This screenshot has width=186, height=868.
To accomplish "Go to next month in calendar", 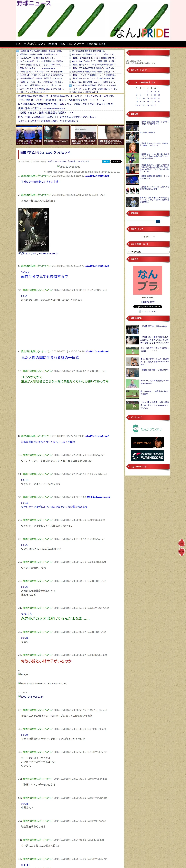I will (x=153, y=82).
